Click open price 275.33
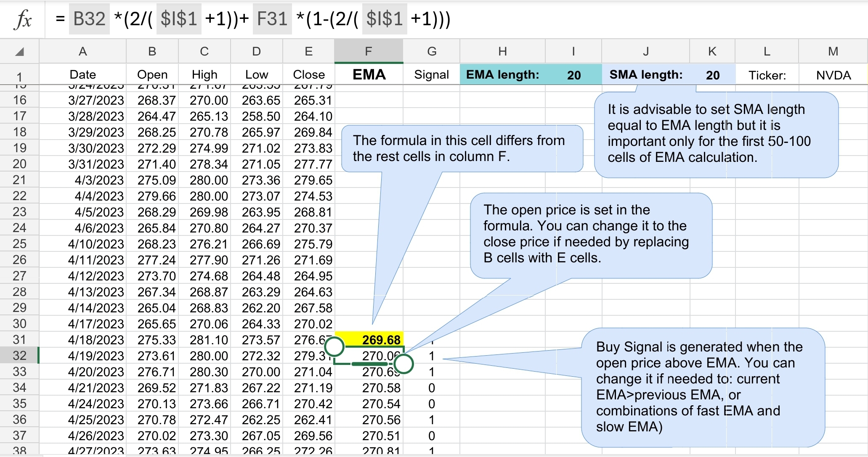The width and height of the screenshot is (868, 457). click(152, 340)
